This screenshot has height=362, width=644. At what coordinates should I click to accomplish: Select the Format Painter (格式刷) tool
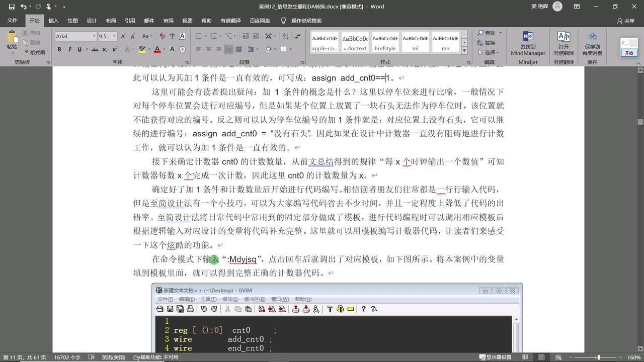(x=34, y=52)
